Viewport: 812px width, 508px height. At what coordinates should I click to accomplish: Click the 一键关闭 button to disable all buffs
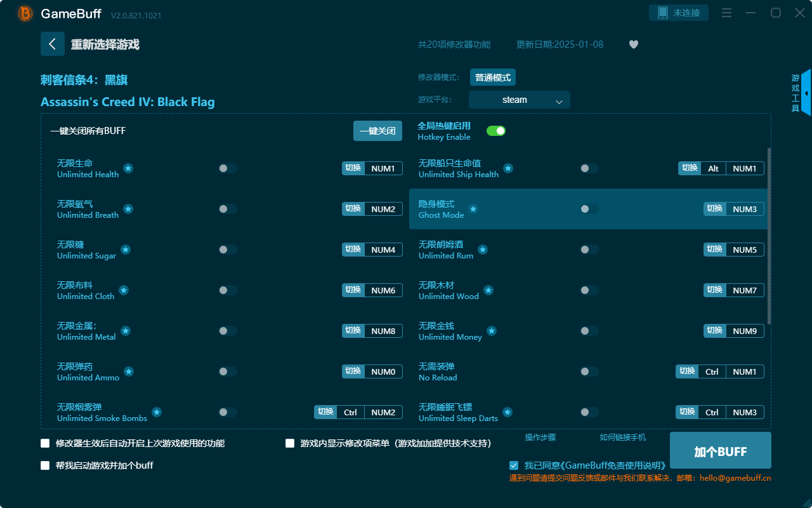[x=377, y=130]
